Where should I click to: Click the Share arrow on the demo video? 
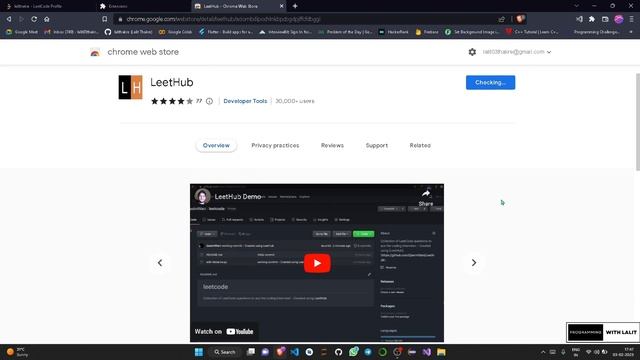[x=426, y=197]
